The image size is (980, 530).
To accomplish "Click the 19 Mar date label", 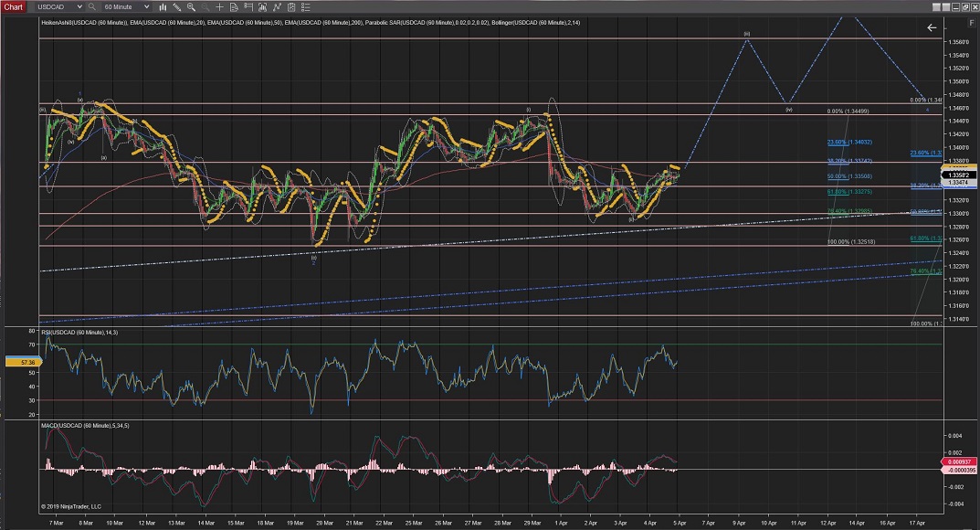I will [x=295, y=523].
